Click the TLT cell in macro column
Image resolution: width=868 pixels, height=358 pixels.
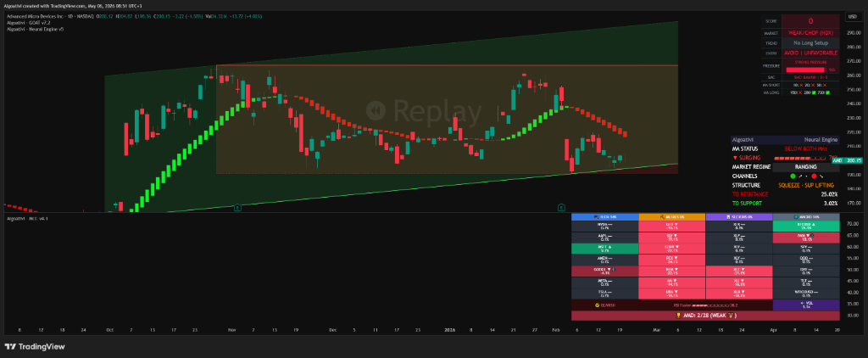[806, 282]
